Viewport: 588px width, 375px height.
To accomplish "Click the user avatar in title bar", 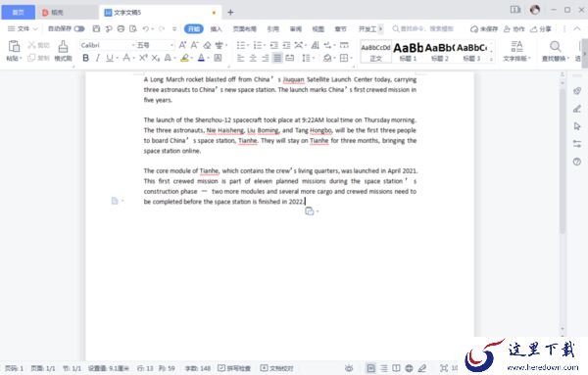I will pyautogui.click(x=535, y=10).
